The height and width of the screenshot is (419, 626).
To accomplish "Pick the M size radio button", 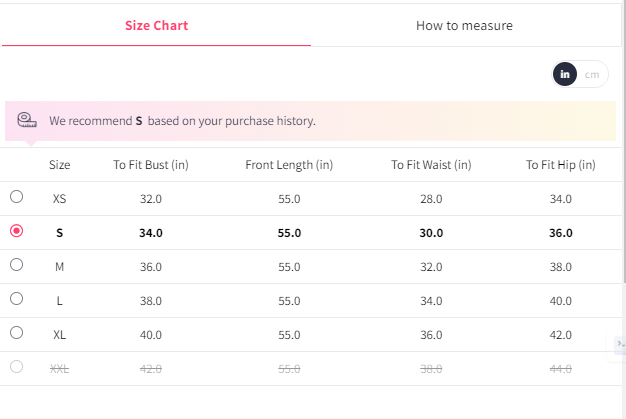I will click(16, 265).
